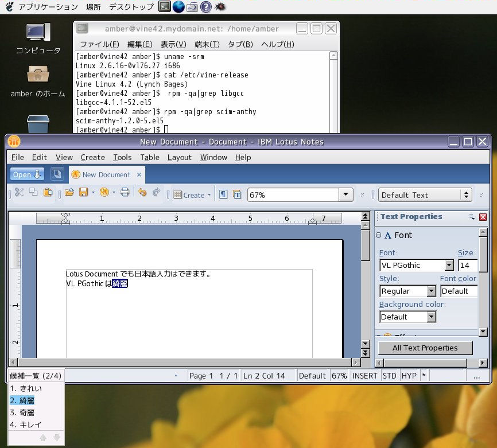497x448 pixels.
Task: Open terminal's タブ(B) menu
Action: tap(240, 44)
